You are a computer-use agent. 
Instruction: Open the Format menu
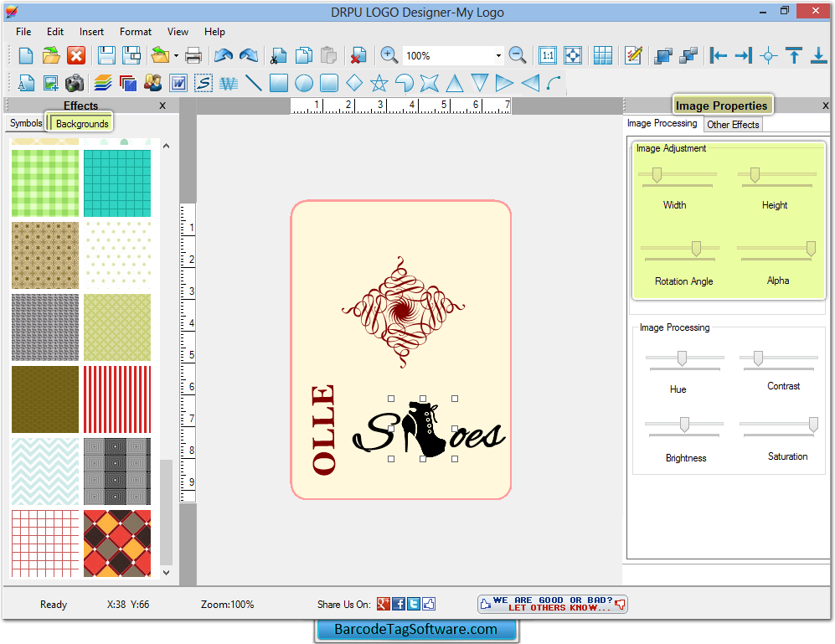point(136,32)
